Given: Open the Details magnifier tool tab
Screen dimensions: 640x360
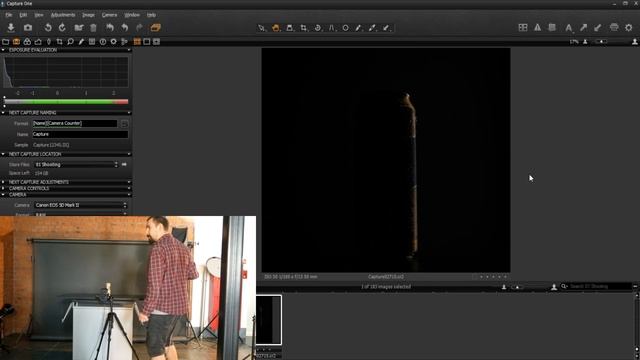Looking at the screenshot, I should [x=70, y=42].
